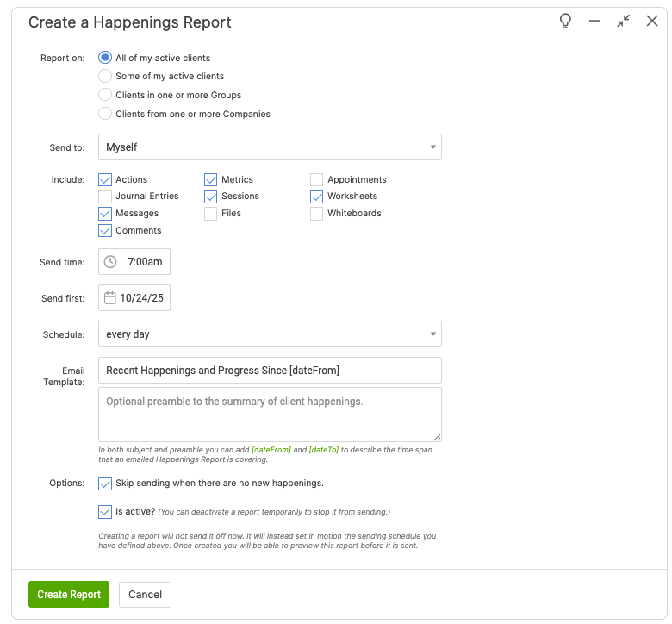Click the optional preamble text area

(270, 415)
